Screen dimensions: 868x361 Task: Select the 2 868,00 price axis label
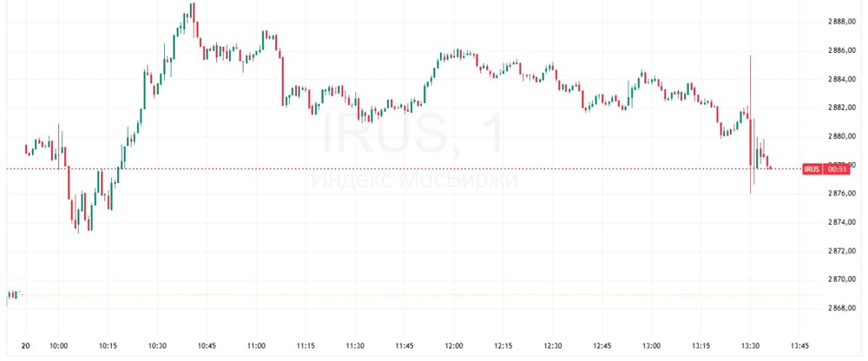click(x=840, y=308)
